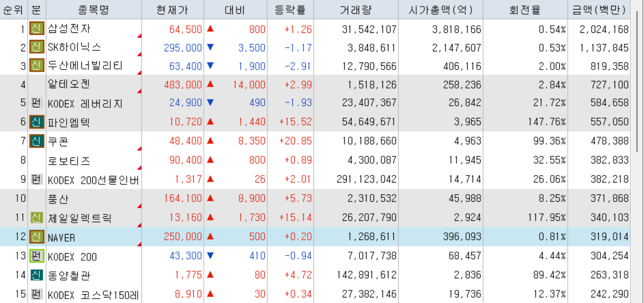The image size is (644, 303).
Task: Click the 신 badge next to 제일일렉트릭
Action: tap(37, 218)
